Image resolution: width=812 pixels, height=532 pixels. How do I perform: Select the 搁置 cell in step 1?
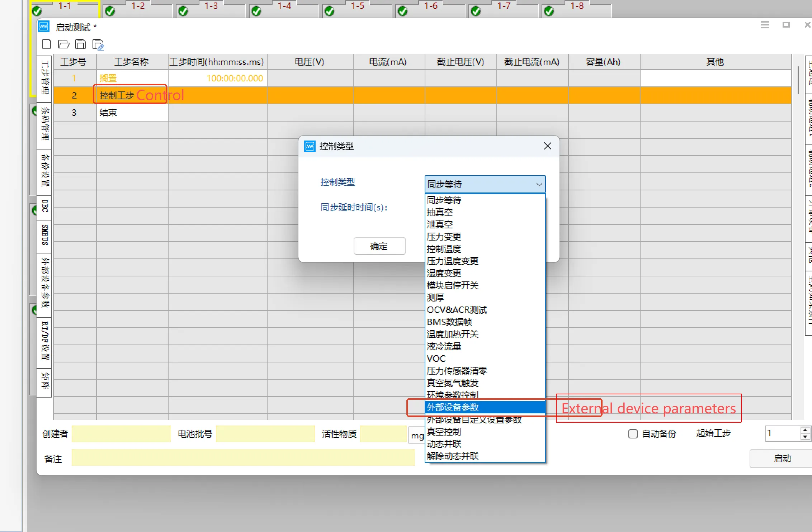(132, 78)
